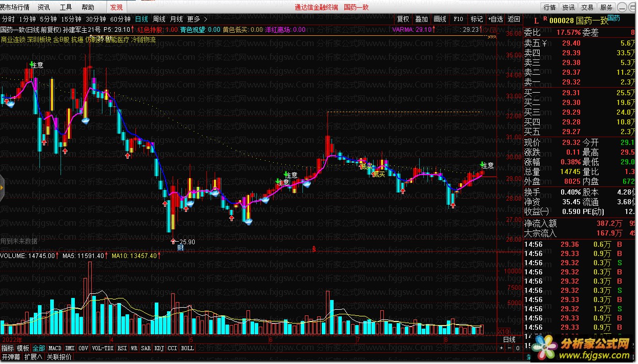Viewport: 638px width, 364px height.
Task: Click the yellow 低买 marker near 29.00
Action: [378, 174]
